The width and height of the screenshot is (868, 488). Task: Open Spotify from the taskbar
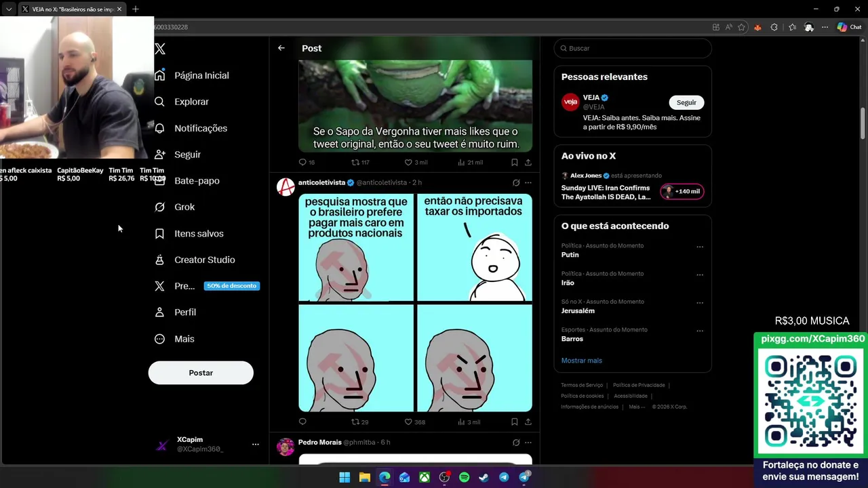pyautogui.click(x=464, y=477)
